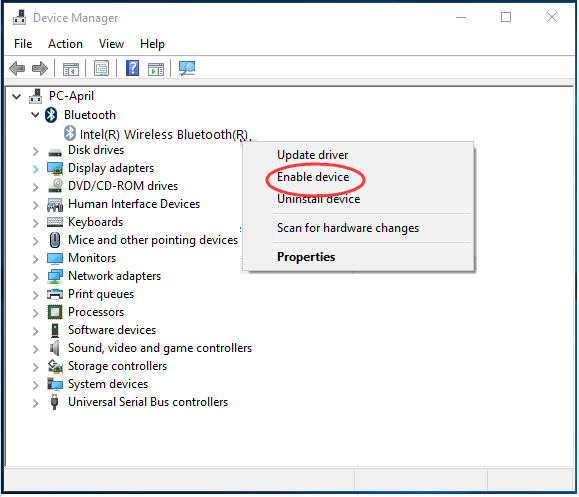Select the Monitors tree item
579x497 pixels.
click(92, 258)
